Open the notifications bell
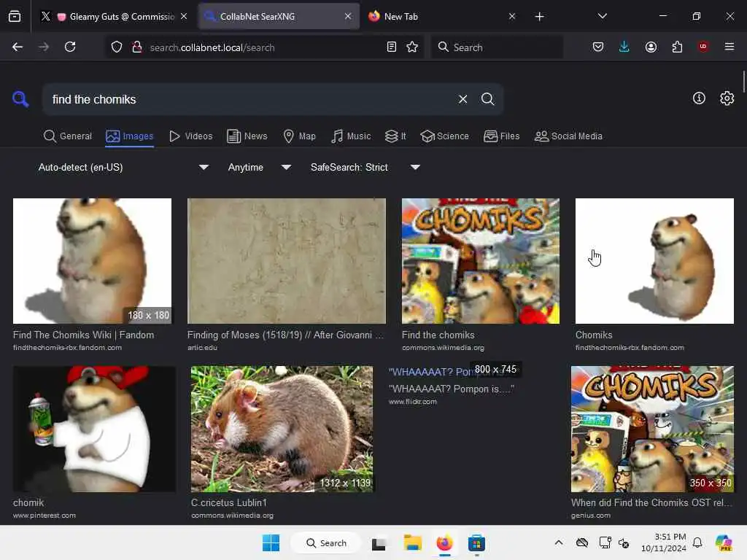The height and width of the screenshot is (560, 747). tap(697, 542)
